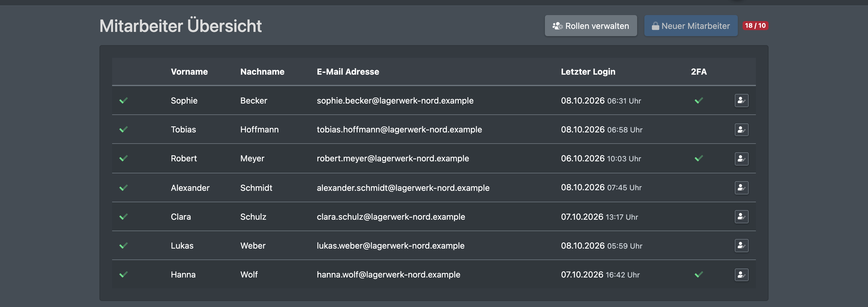Click active checkmark beside Lukas
Image resolution: width=868 pixels, height=307 pixels.
click(x=123, y=245)
